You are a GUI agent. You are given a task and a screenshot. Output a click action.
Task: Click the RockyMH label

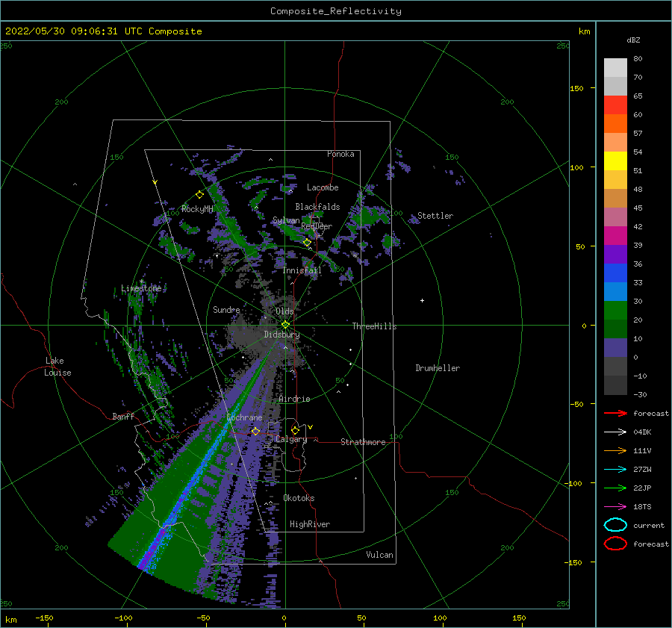(197, 209)
